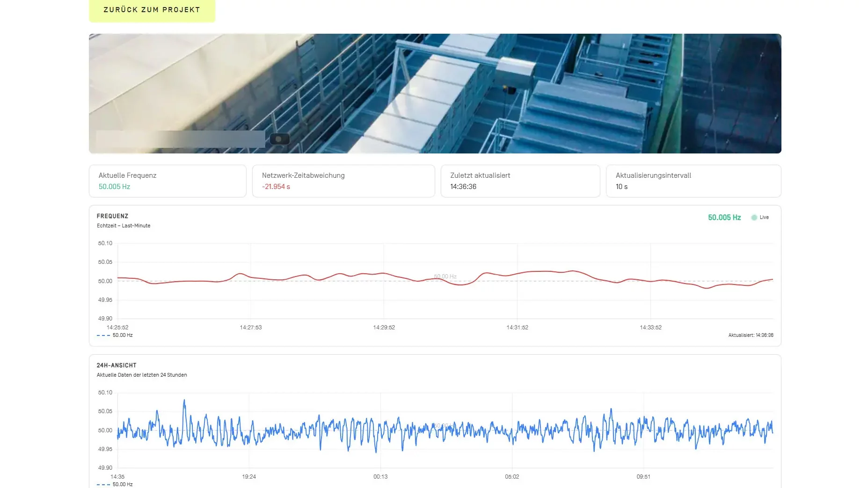This screenshot has width=868, height=488.
Task: Click the 49.90 axis label in Frequenz chart
Action: [x=105, y=319]
